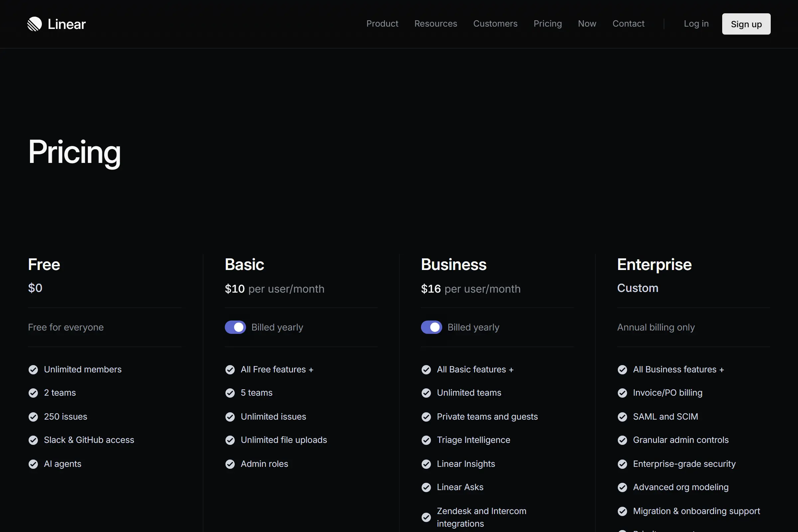798x532 pixels.
Task: Open the Now section
Action: click(x=587, y=24)
